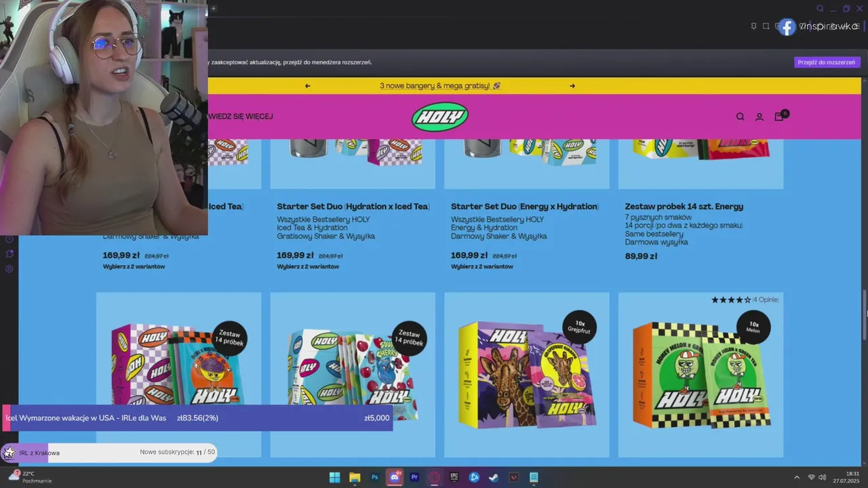Click the browser pin icon in toolbar
The height and width of the screenshot is (488, 868).
(x=753, y=26)
